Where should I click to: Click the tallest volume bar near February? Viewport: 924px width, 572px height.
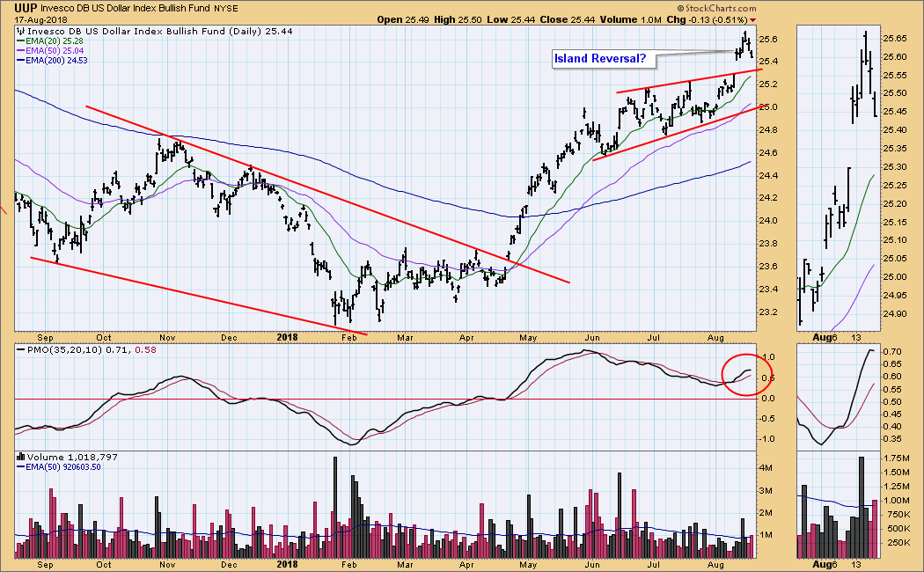pyautogui.click(x=334, y=507)
